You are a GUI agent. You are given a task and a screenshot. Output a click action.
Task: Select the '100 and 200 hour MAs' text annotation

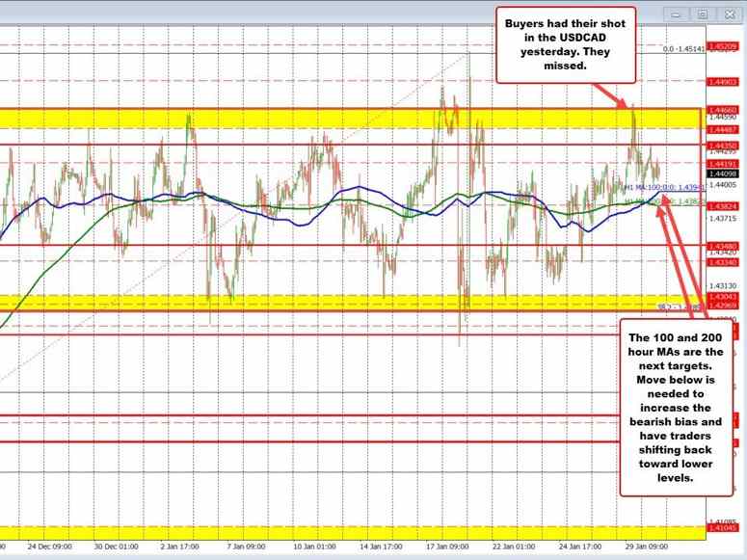676,408
